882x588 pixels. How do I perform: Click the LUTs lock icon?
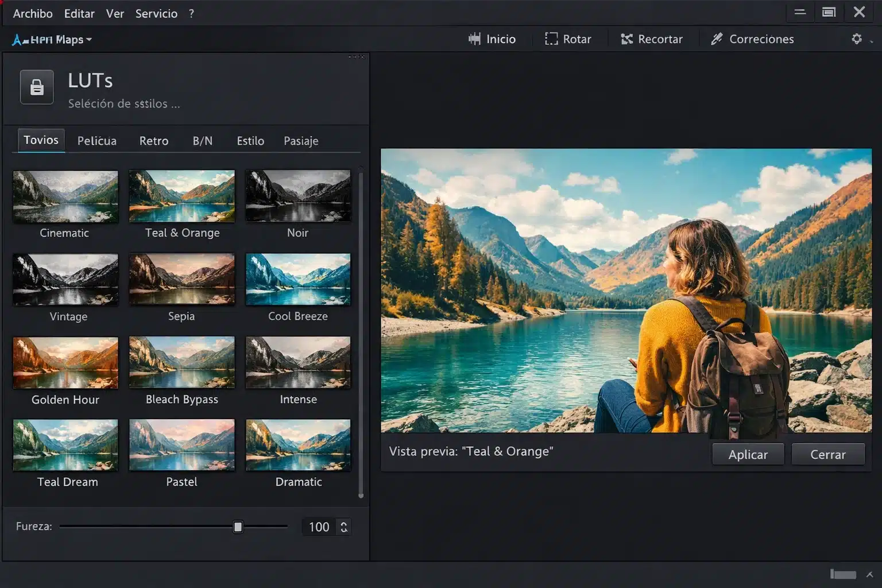[x=37, y=87]
